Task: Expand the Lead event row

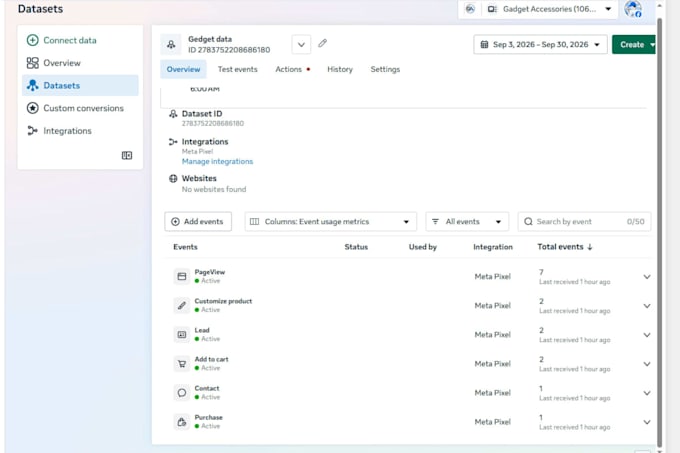Action: pos(647,335)
